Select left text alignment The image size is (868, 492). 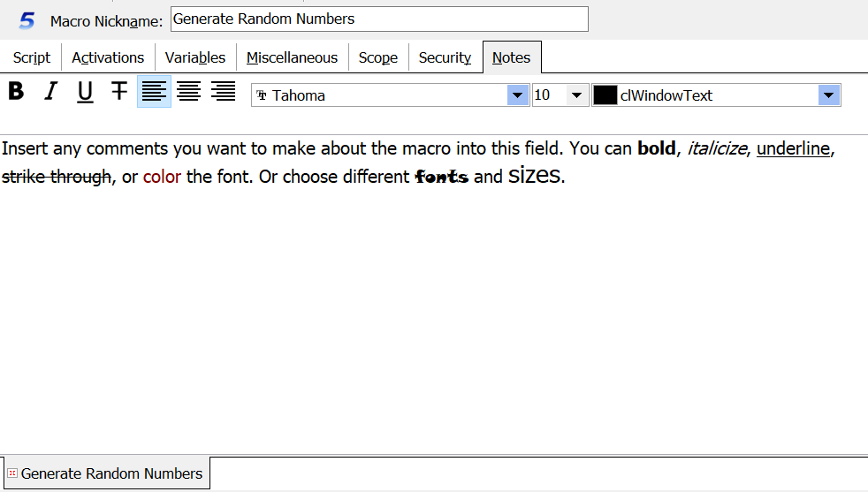[x=154, y=92]
